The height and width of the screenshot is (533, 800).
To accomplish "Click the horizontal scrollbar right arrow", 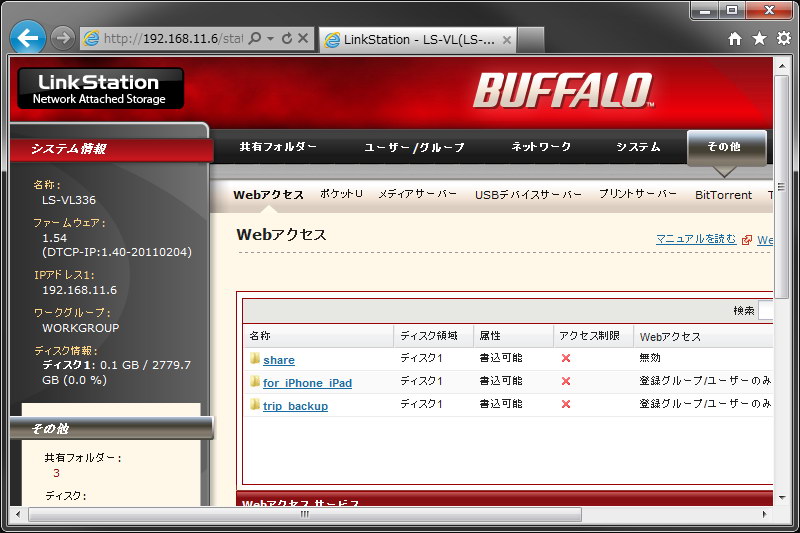I will pyautogui.click(x=765, y=514).
